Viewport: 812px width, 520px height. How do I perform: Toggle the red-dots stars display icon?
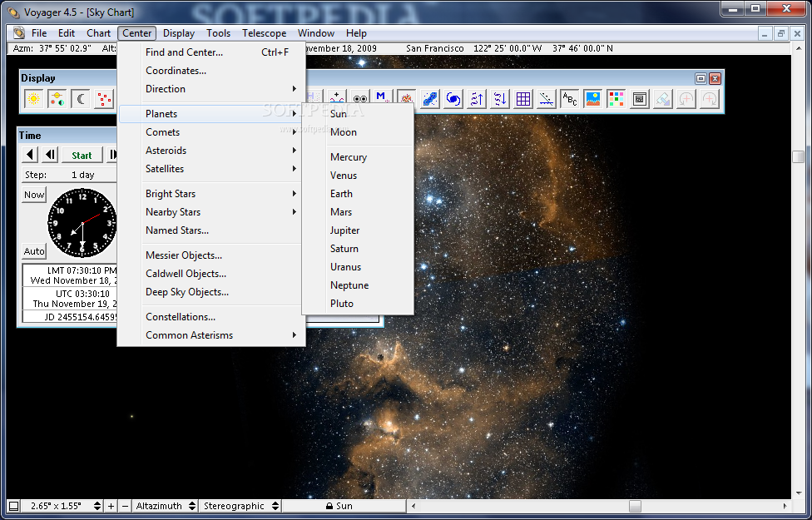tap(103, 98)
